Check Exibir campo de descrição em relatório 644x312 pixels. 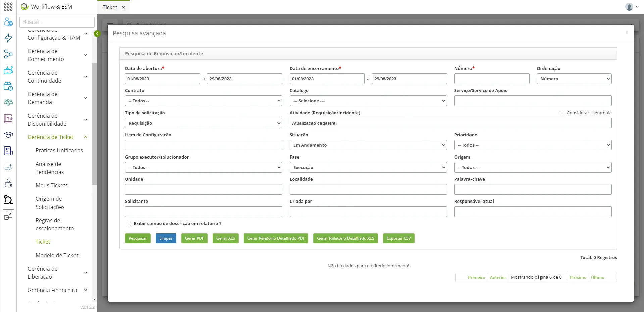pos(129,224)
